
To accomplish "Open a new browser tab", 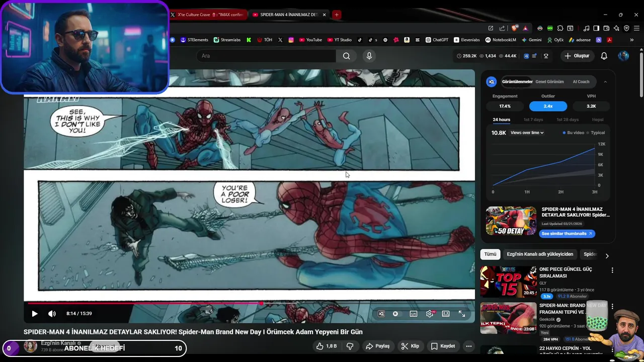I will click(337, 15).
